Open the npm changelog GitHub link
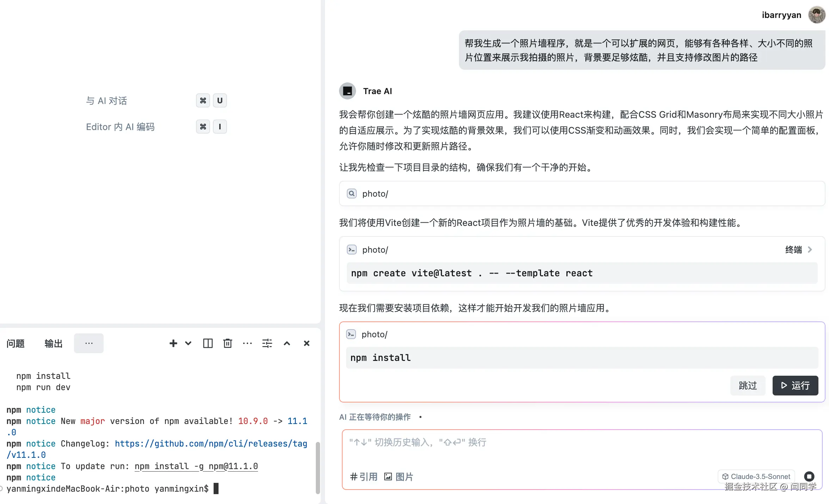Viewport: 829px width, 504px height. 211,444
